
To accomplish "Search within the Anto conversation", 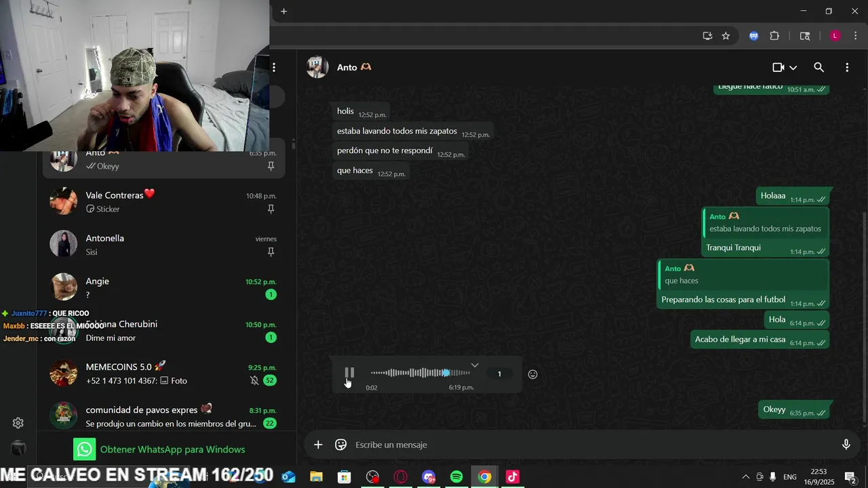I will [x=819, y=67].
